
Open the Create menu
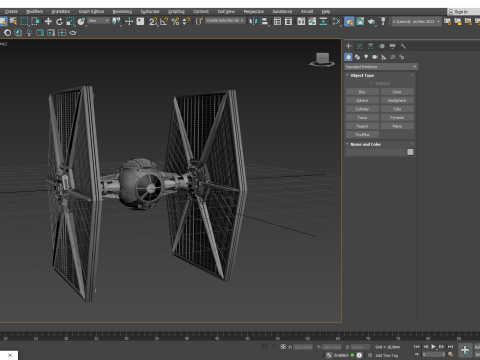pyautogui.click(x=11, y=12)
